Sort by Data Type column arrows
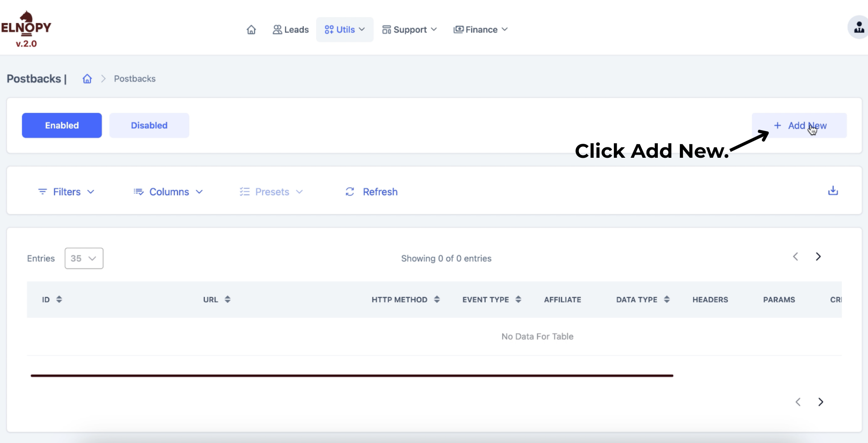This screenshot has height=443, width=868. [x=666, y=299]
